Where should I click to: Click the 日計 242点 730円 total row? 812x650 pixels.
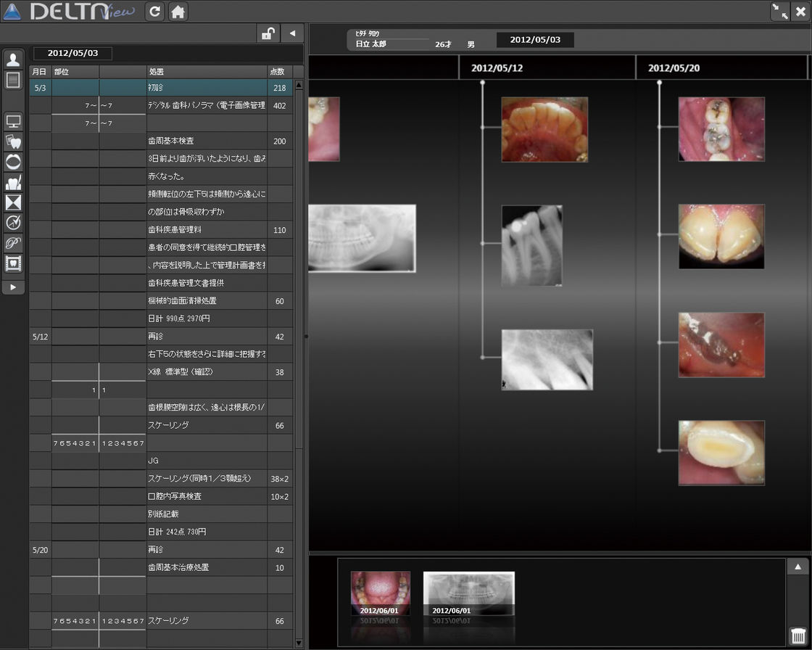click(x=161, y=531)
